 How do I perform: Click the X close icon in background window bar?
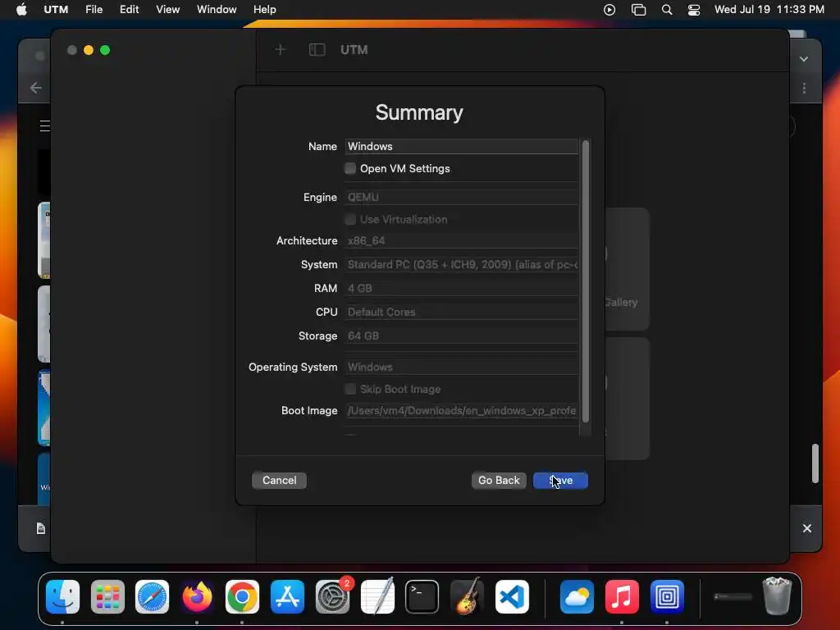[x=807, y=528]
